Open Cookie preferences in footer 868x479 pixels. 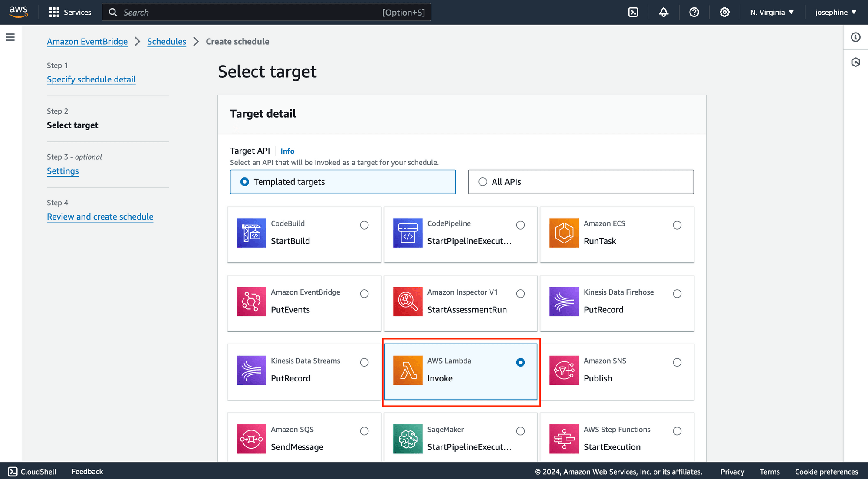[826, 472]
